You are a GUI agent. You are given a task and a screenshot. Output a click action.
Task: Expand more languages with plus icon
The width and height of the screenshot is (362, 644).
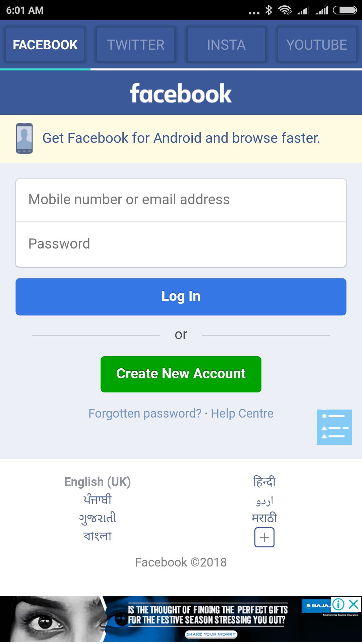tap(264, 537)
